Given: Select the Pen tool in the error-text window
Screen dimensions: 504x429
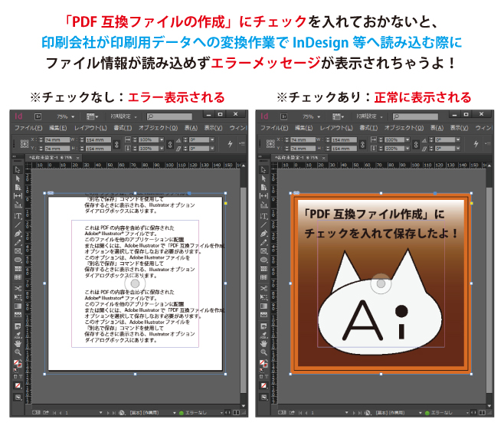Looking at the screenshot, I should [18, 234].
